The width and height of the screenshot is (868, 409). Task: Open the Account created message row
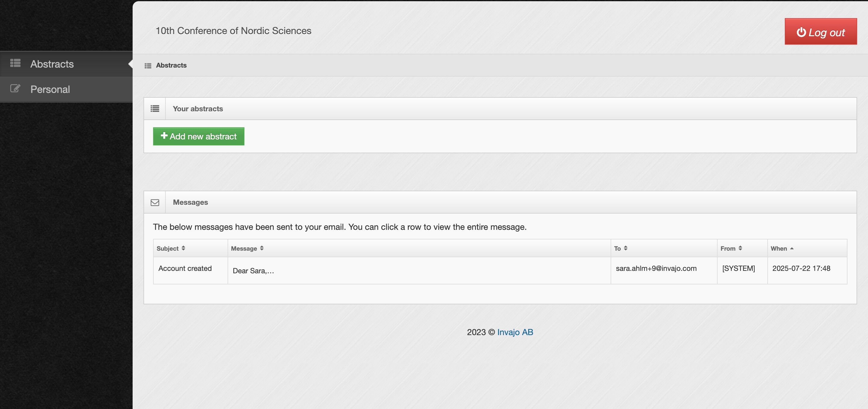point(185,268)
